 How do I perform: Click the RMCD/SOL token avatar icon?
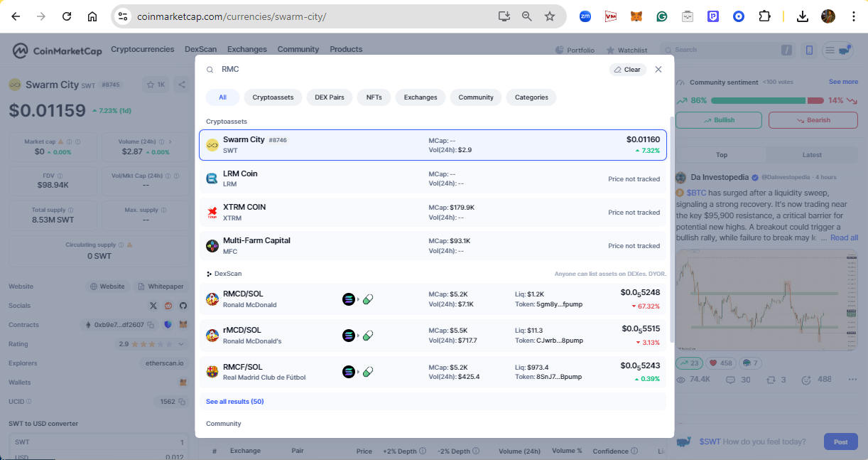[x=212, y=299]
